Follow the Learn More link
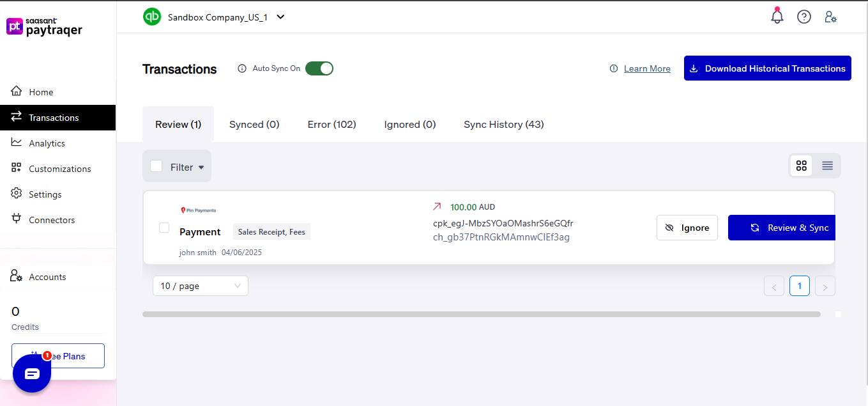 [x=647, y=68]
